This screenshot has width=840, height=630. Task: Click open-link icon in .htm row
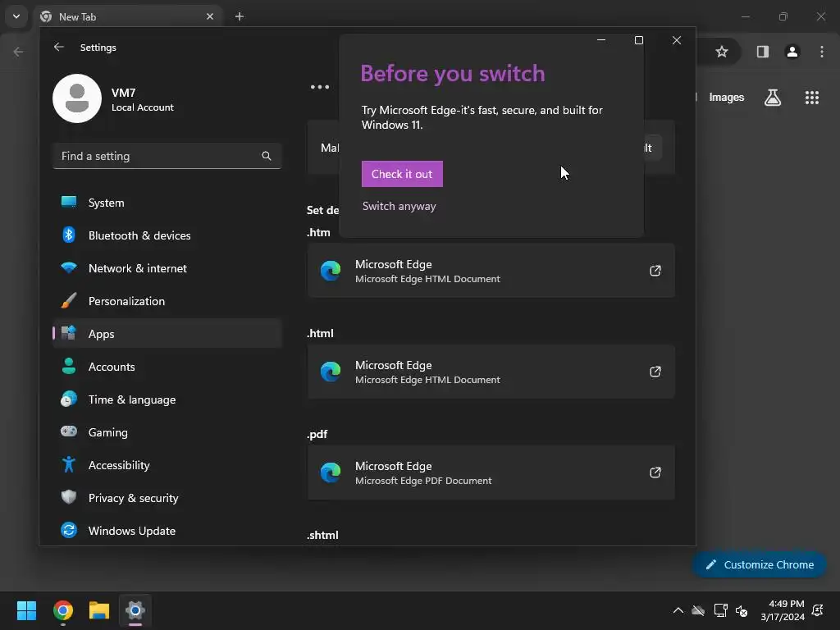[655, 271]
